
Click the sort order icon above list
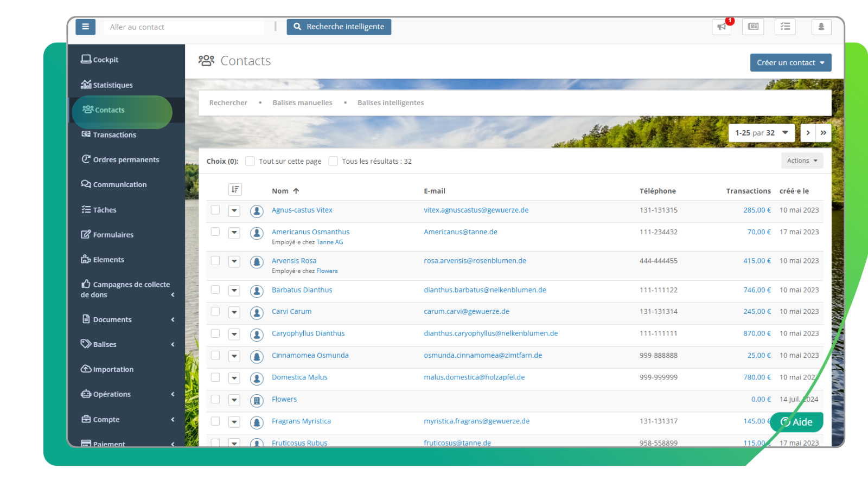[235, 189]
